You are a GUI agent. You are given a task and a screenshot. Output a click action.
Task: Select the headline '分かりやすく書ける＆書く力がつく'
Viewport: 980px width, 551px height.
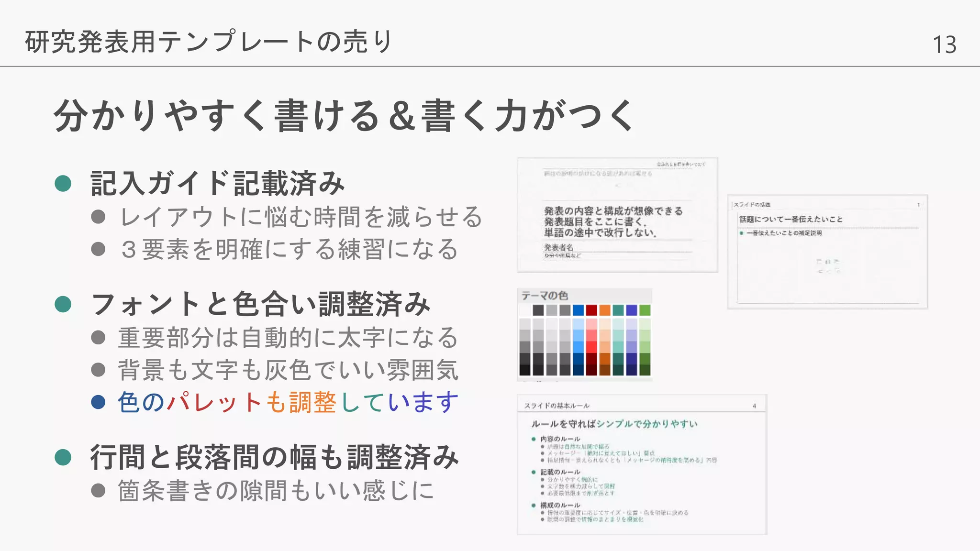pyautogui.click(x=344, y=116)
